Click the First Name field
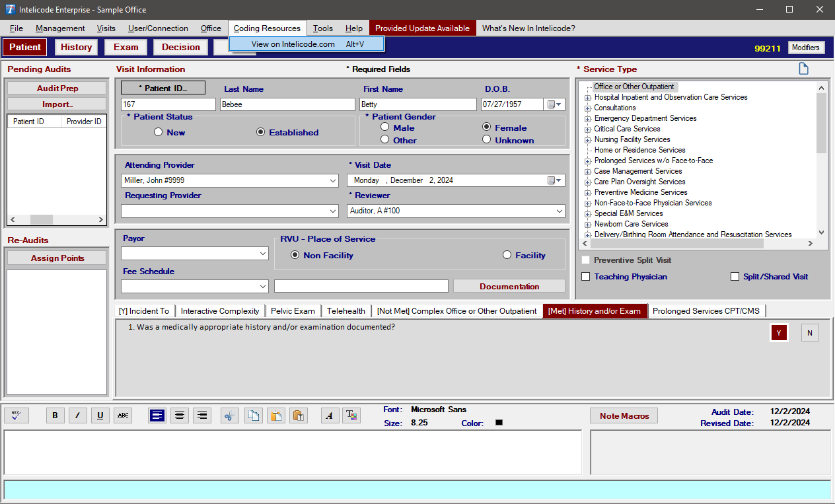This screenshot has height=504, width=835. pos(418,104)
